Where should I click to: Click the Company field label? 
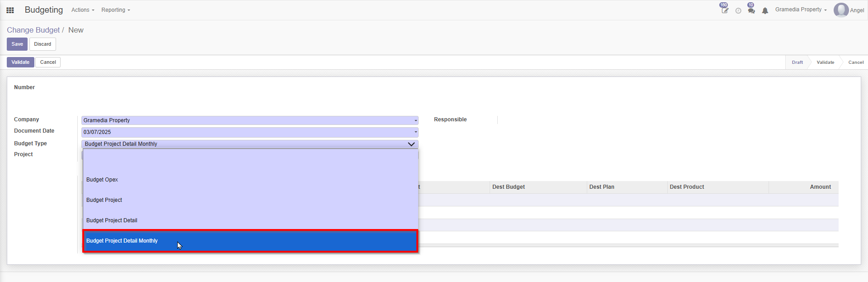(26, 119)
